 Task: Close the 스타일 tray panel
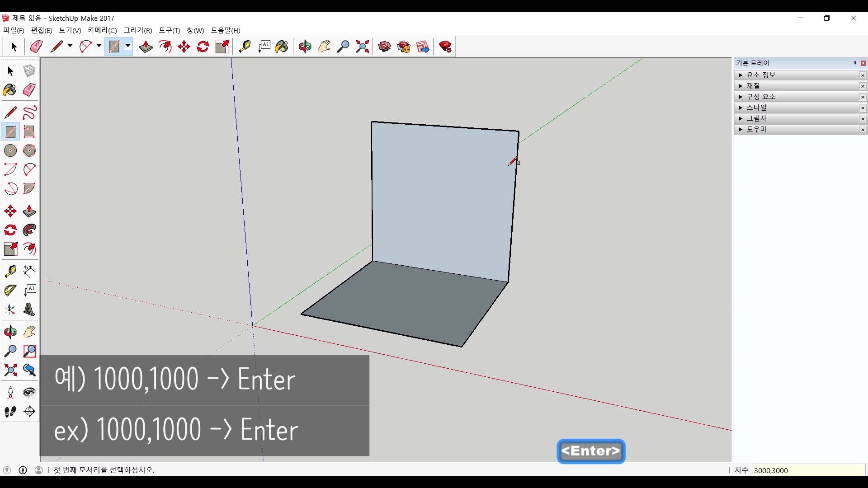click(x=863, y=108)
